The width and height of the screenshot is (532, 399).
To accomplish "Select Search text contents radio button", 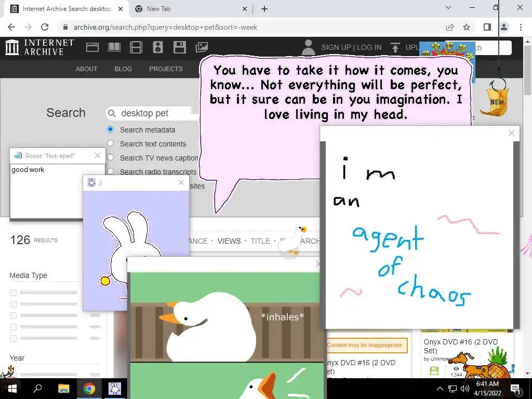I will pyautogui.click(x=110, y=143).
